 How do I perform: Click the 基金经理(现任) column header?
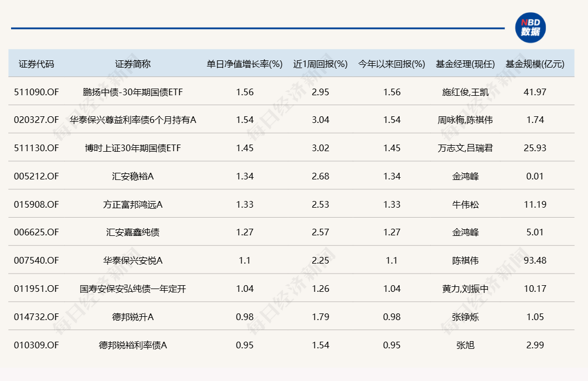[x=465, y=64]
